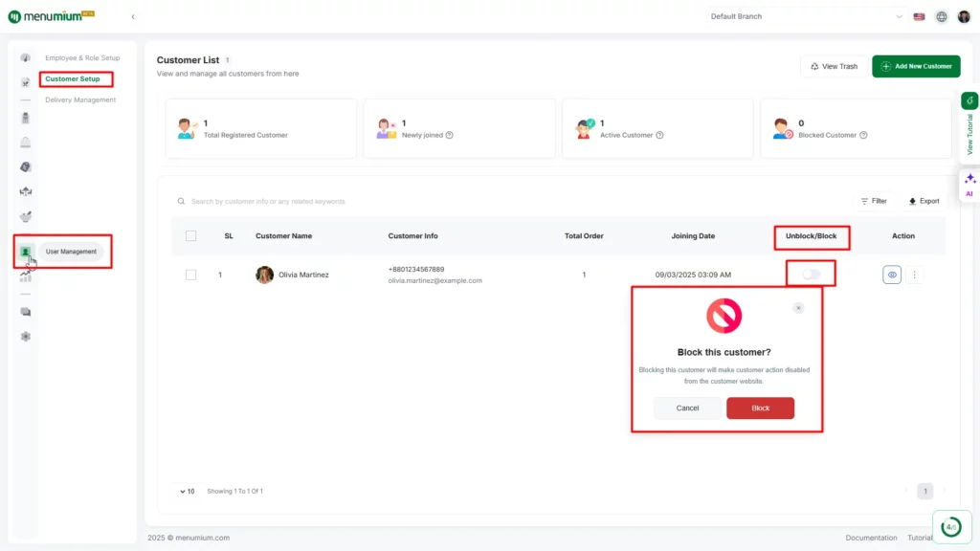Confirm with the red Block button
The width and height of the screenshot is (980, 551).
[x=760, y=408]
